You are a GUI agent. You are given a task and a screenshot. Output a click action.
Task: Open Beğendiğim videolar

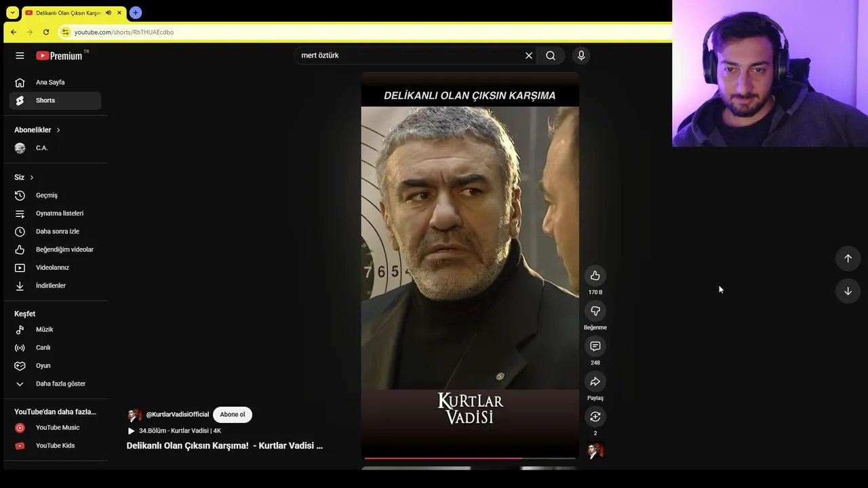(55, 249)
